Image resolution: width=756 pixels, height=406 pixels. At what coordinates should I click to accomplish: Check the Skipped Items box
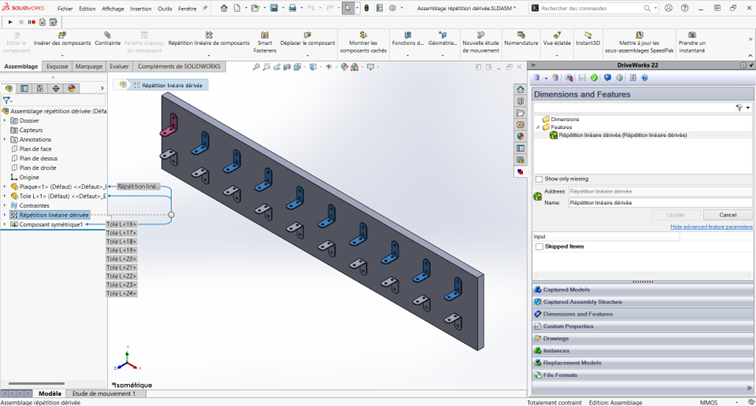coord(539,247)
